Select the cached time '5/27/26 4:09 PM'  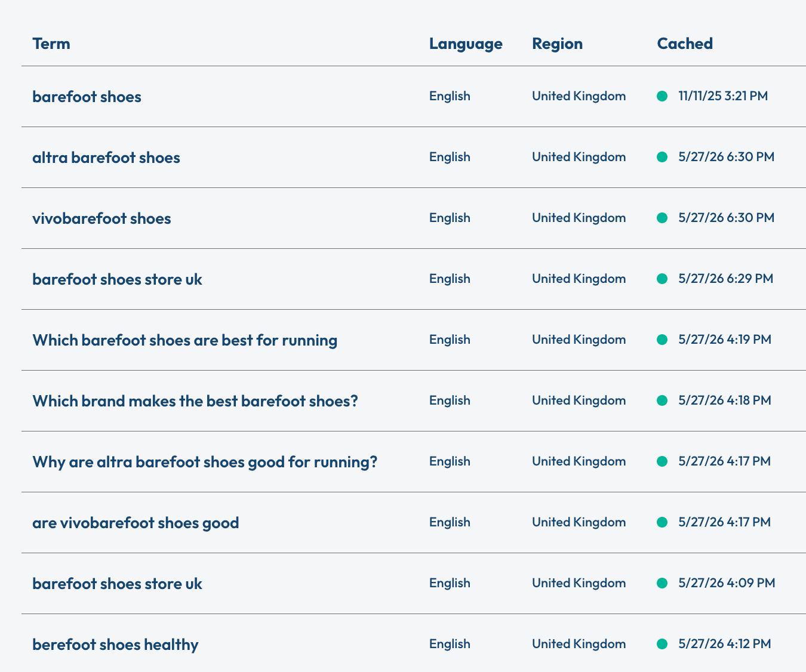pos(727,583)
